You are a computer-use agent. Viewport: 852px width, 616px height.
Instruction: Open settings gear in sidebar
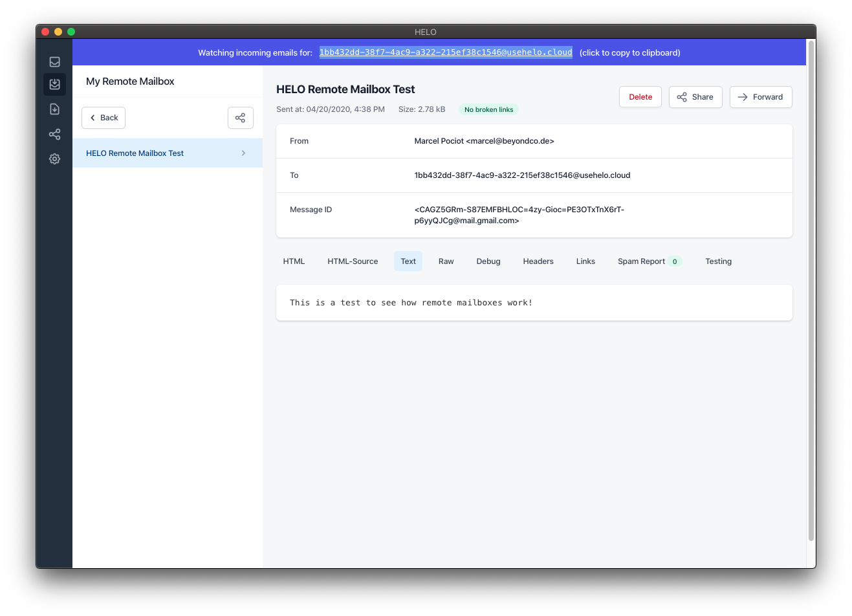[x=54, y=159]
